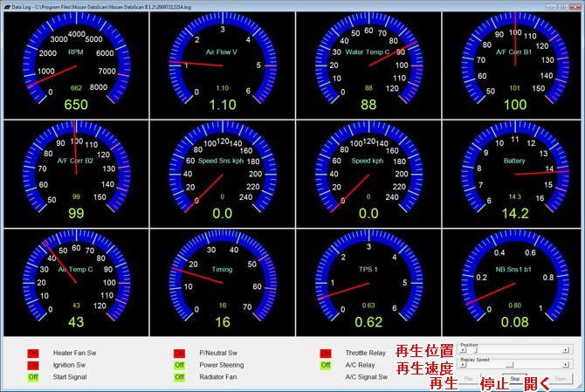The image size is (585, 392).
Task: Click the TPS 1 gauge
Action: (368, 280)
